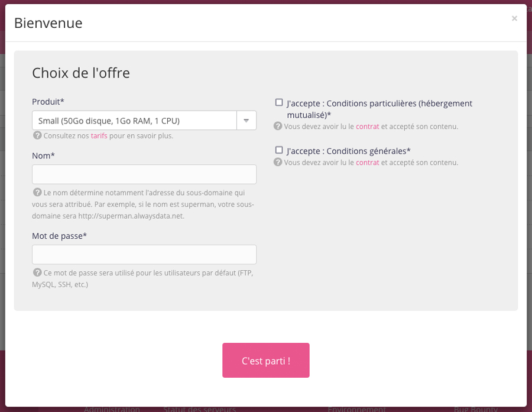This screenshot has height=412, width=532.
Task: Click Bug Bounty footer link
Action: pyautogui.click(x=476, y=409)
